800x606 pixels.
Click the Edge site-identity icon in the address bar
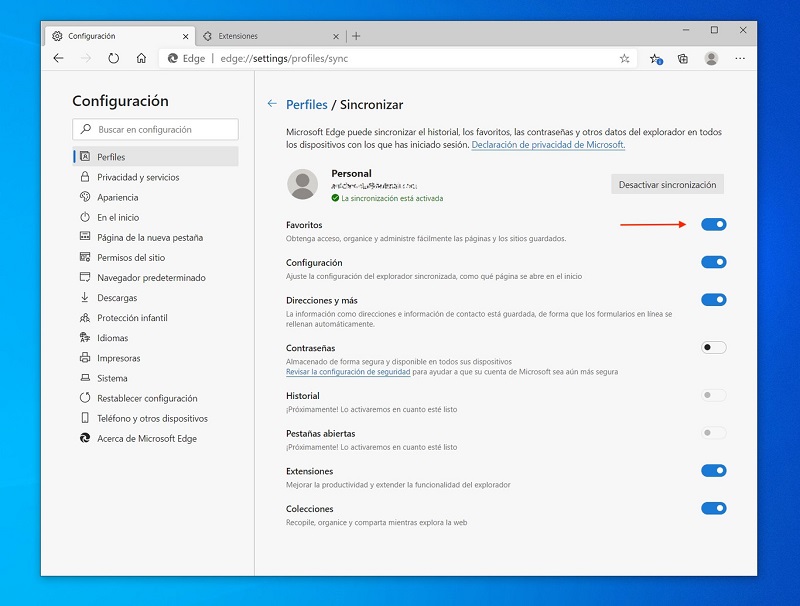pos(173,58)
